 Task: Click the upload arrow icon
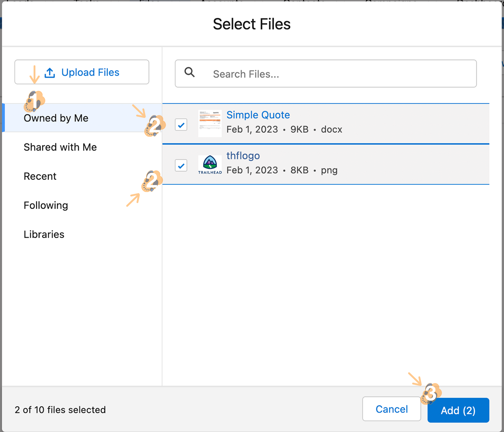[50, 73]
